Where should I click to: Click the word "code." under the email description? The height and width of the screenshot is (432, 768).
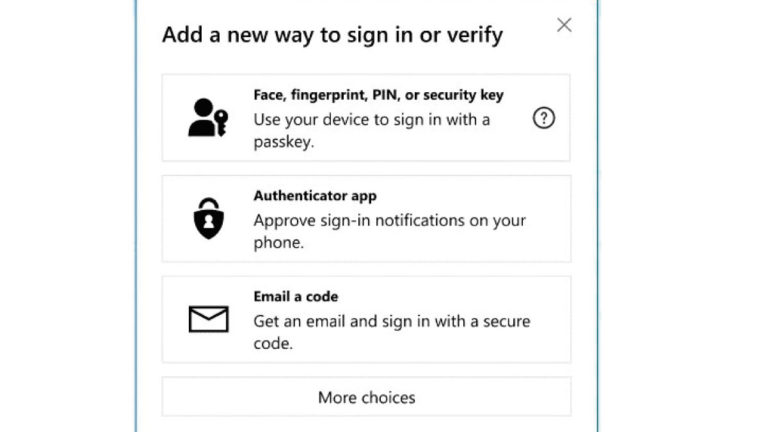[x=274, y=344]
